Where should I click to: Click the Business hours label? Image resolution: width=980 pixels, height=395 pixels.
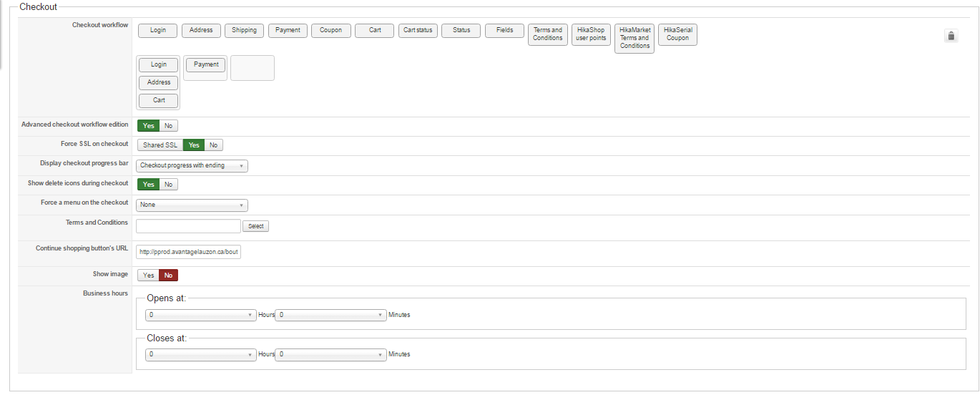106,293
